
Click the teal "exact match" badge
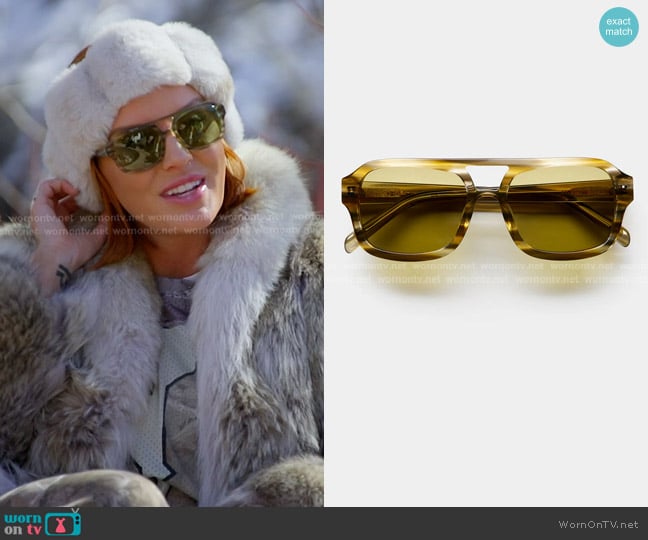pos(618,26)
